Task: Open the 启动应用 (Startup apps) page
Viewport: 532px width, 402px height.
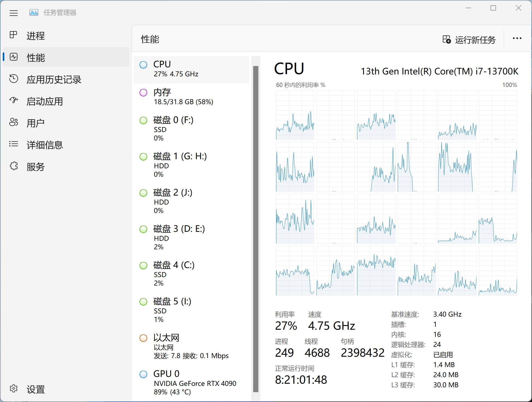Action: point(66,101)
